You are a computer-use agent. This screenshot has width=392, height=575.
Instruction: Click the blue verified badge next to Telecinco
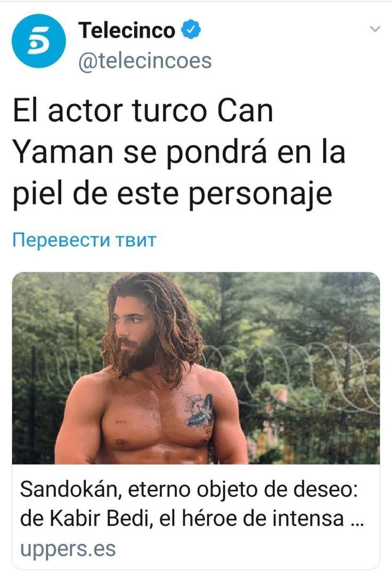point(191,30)
